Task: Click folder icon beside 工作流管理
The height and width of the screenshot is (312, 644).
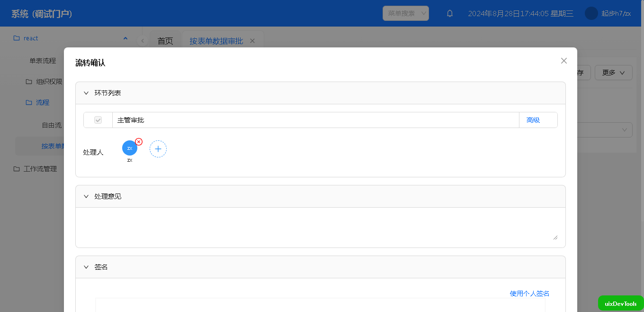Action: (17, 169)
